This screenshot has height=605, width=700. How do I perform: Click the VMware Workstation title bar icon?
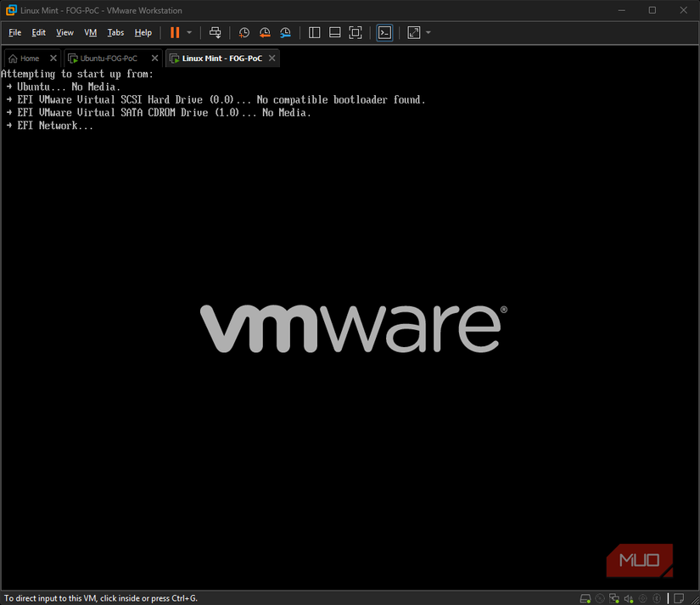(11, 10)
